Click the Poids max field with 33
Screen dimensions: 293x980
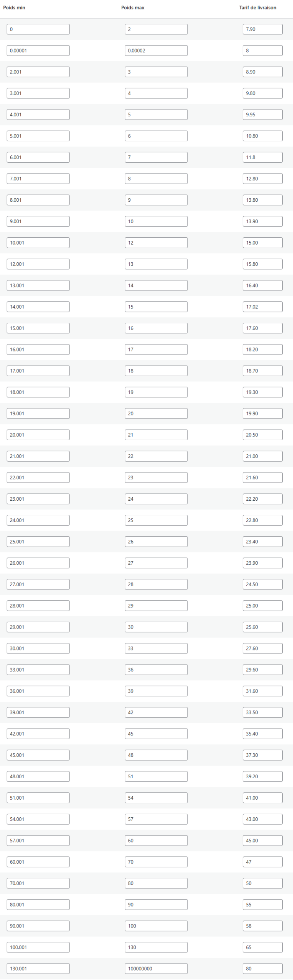click(156, 648)
